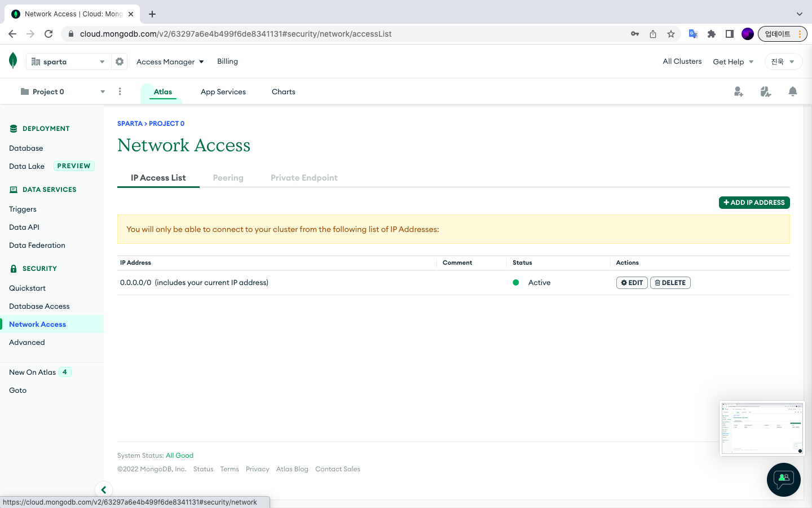This screenshot has height=508, width=812.
Task: Bookmark this page with the star
Action: click(x=671, y=34)
